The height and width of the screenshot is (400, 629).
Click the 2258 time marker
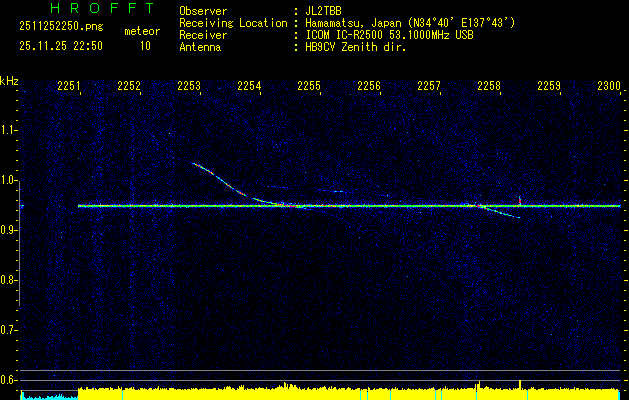pyautogui.click(x=489, y=87)
